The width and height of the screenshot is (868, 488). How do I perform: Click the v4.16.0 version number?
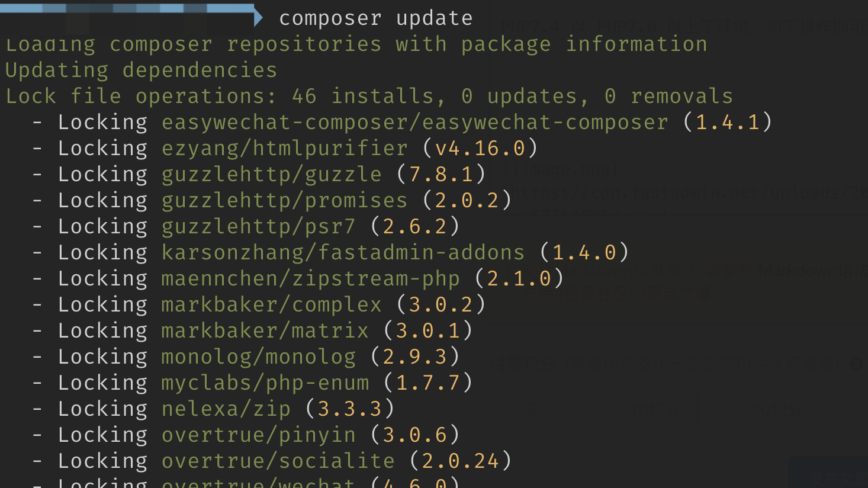480,149
